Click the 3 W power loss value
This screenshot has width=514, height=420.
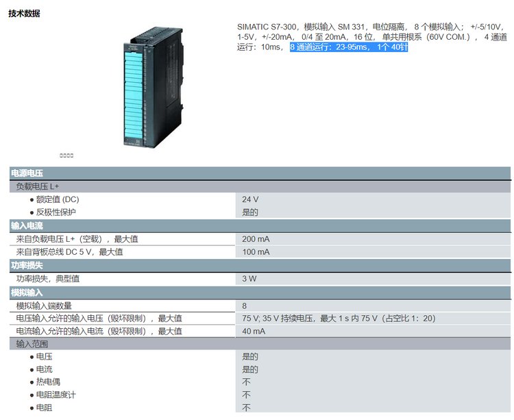(x=249, y=279)
